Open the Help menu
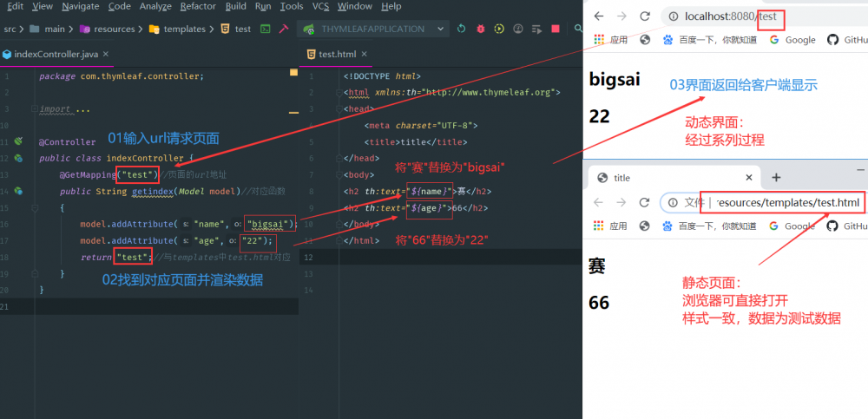This screenshot has width=868, height=419. 391,7
